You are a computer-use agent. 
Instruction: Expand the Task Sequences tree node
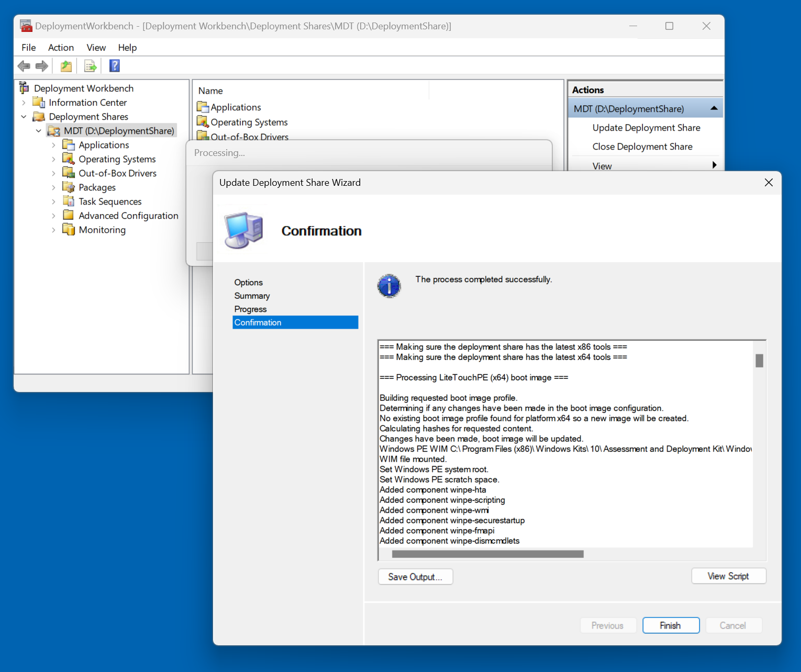53,201
